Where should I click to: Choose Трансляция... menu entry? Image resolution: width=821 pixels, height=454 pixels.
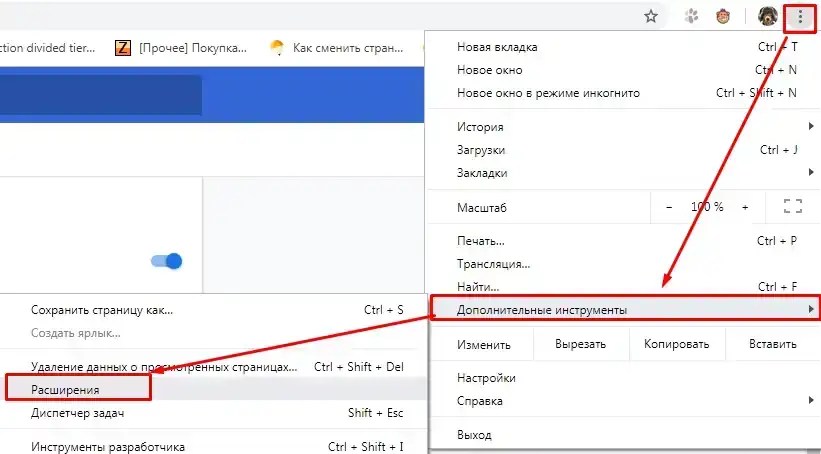tap(625, 264)
